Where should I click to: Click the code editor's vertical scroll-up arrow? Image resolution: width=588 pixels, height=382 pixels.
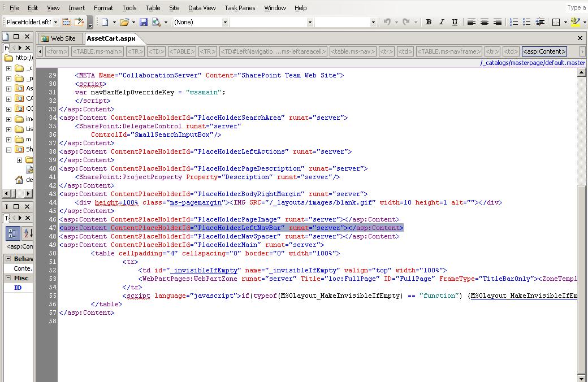[581, 72]
